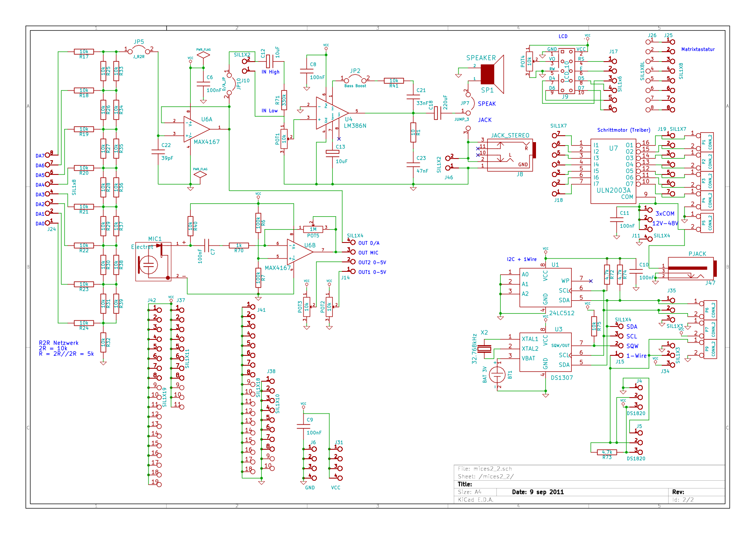Click the C9 100nF capacitor
The image size is (756, 535).
point(304,426)
